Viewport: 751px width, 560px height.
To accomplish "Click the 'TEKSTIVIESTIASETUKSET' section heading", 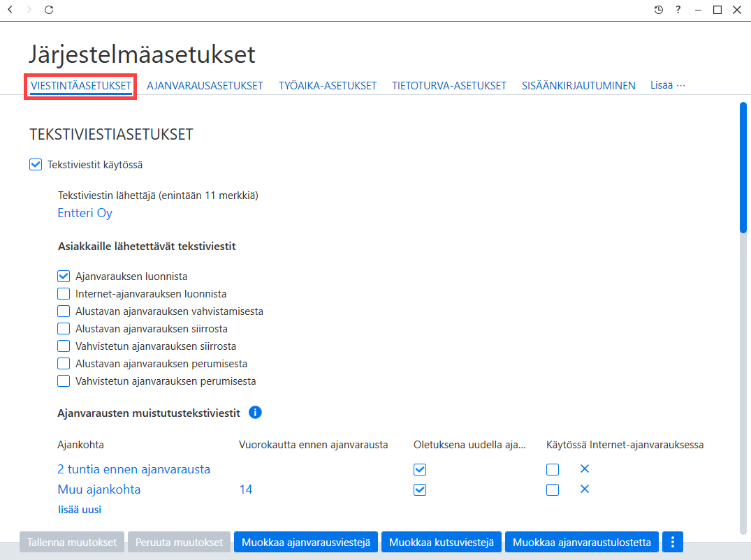I will pos(111,135).
